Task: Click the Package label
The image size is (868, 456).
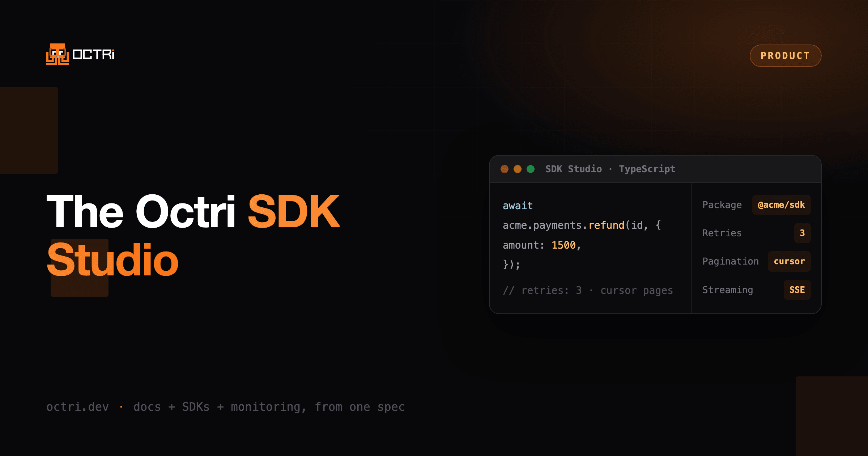Action: [x=722, y=205]
